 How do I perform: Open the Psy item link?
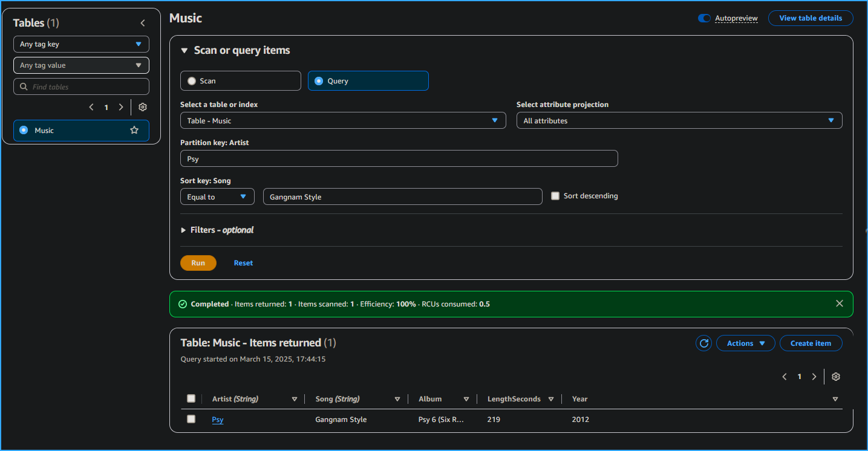[x=218, y=420]
